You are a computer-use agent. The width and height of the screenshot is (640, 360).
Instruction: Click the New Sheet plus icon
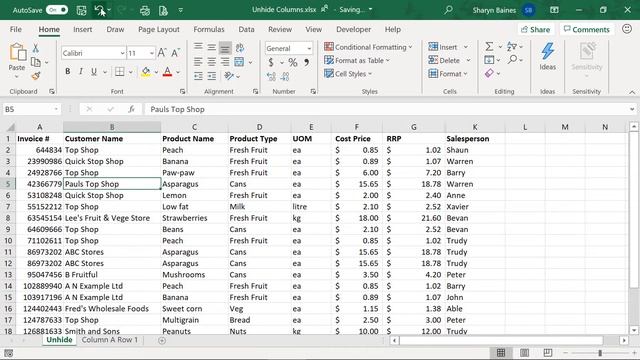tap(162, 340)
